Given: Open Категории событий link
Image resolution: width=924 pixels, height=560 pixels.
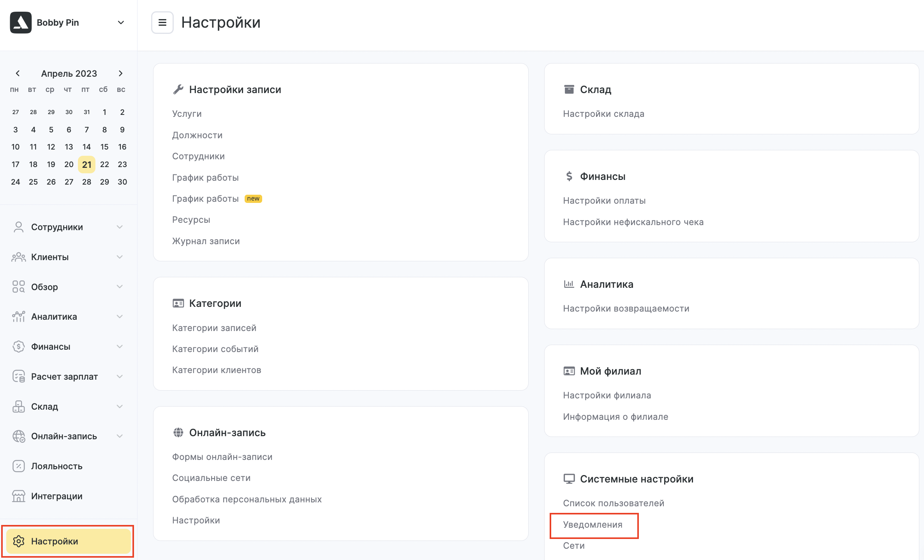Looking at the screenshot, I should coord(215,349).
